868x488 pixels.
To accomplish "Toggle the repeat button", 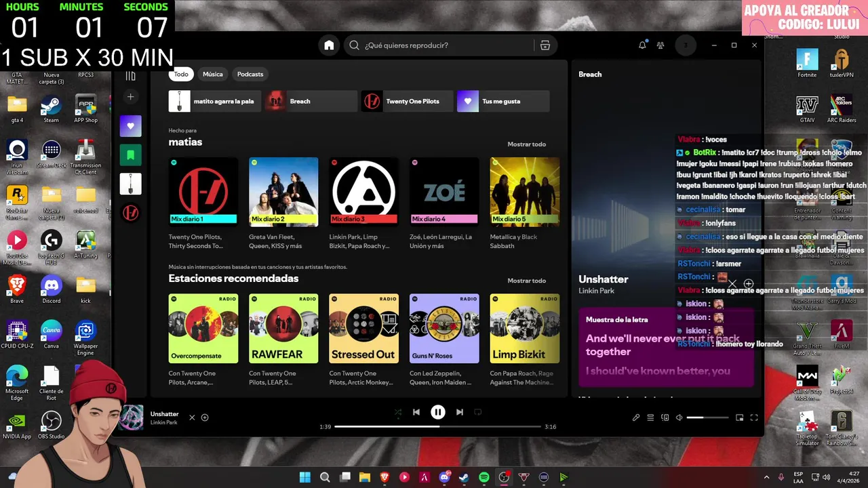I will tap(478, 412).
